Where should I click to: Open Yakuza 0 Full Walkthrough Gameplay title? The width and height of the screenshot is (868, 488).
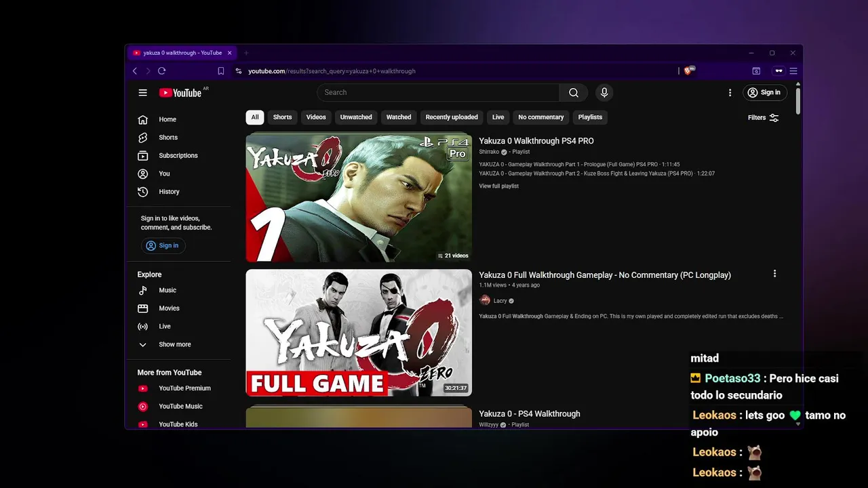(605, 275)
